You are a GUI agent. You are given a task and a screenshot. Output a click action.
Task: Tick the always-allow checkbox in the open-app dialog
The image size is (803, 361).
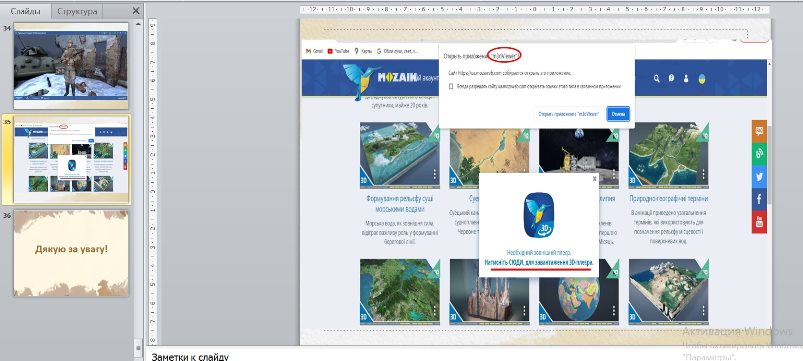tap(451, 87)
